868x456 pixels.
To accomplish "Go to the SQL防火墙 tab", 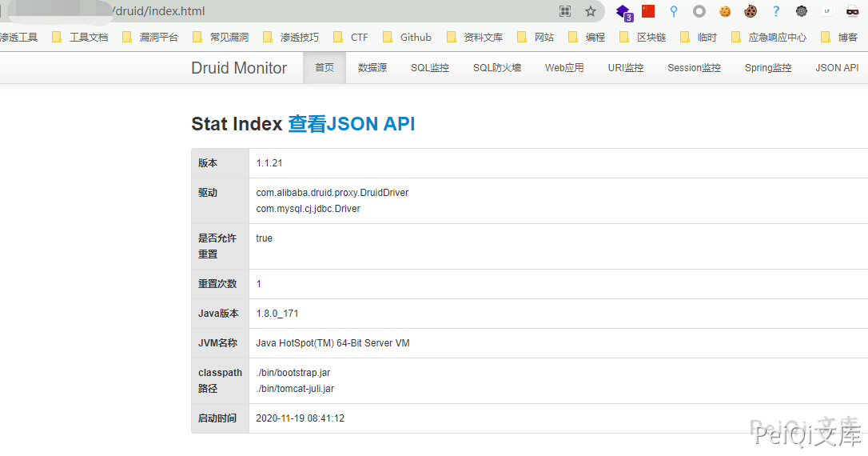I will tap(497, 68).
